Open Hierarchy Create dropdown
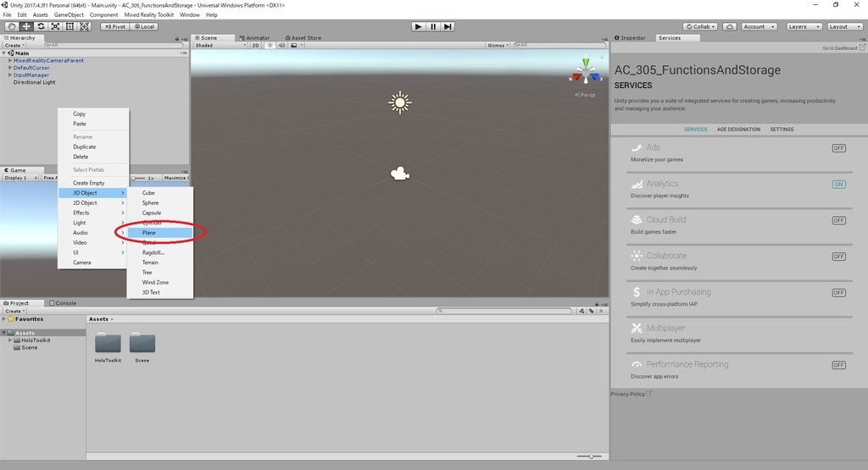 coord(14,46)
